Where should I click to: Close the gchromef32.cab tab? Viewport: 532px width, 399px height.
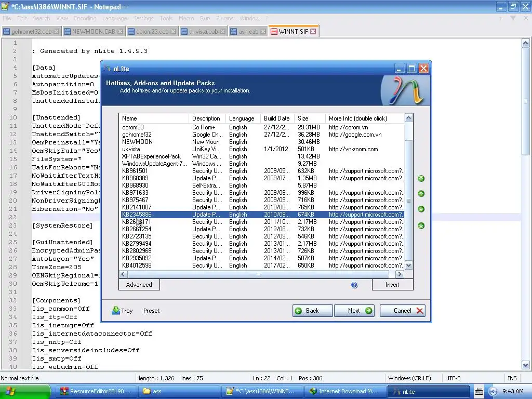[56, 32]
